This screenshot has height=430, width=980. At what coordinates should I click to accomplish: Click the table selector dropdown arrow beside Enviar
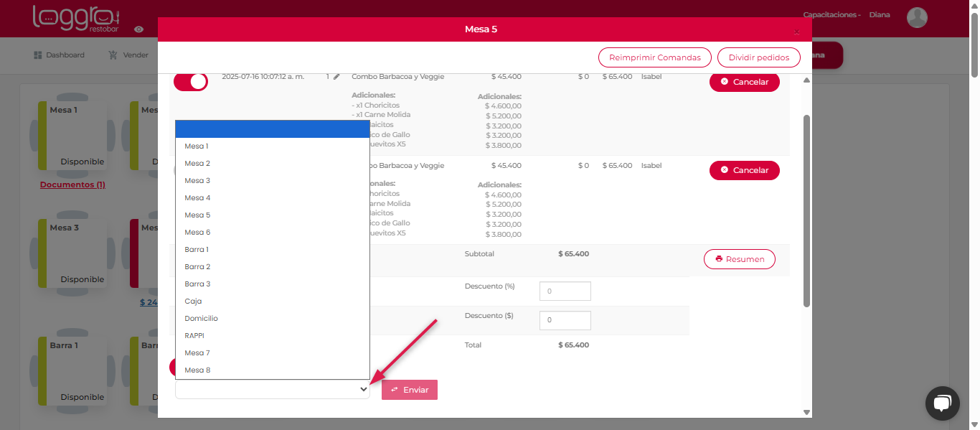(x=363, y=389)
